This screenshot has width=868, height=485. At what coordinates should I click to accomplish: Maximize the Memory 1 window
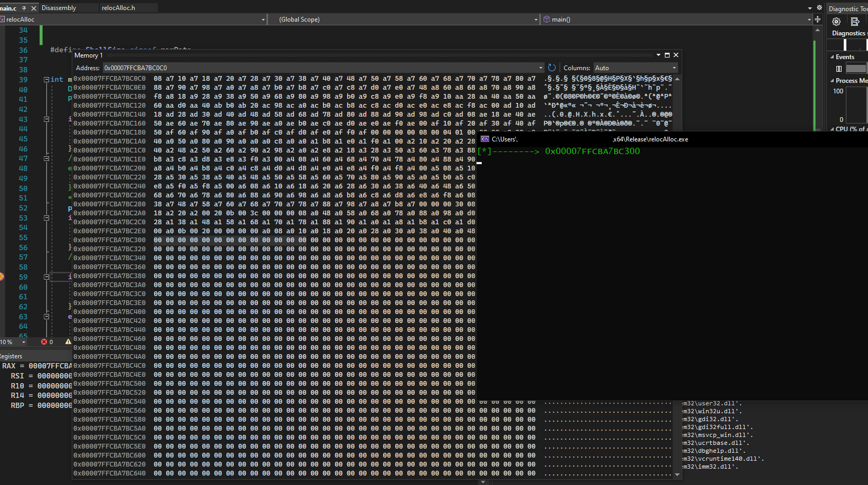tap(667, 55)
